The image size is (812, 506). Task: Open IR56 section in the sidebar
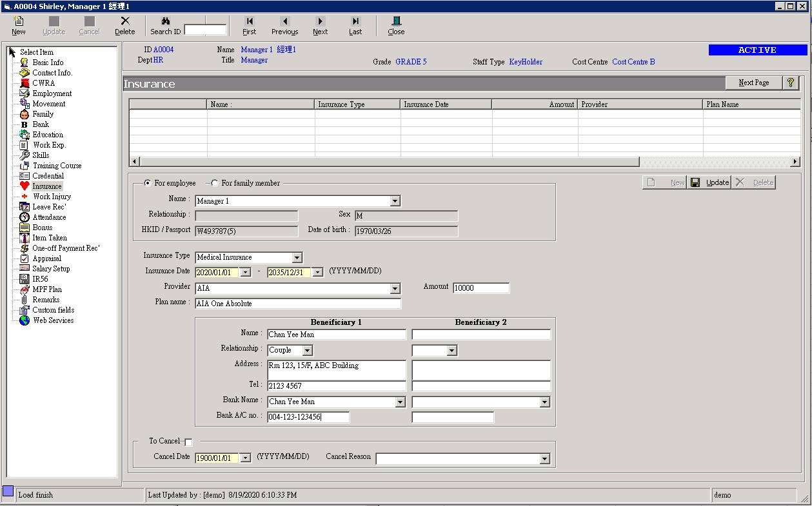point(40,279)
